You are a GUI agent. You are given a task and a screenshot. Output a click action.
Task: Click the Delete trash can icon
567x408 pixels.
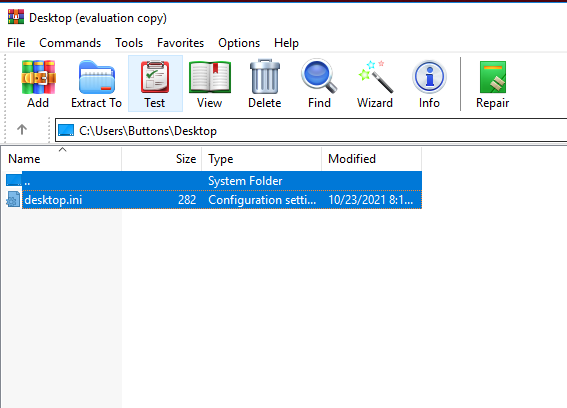265,84
